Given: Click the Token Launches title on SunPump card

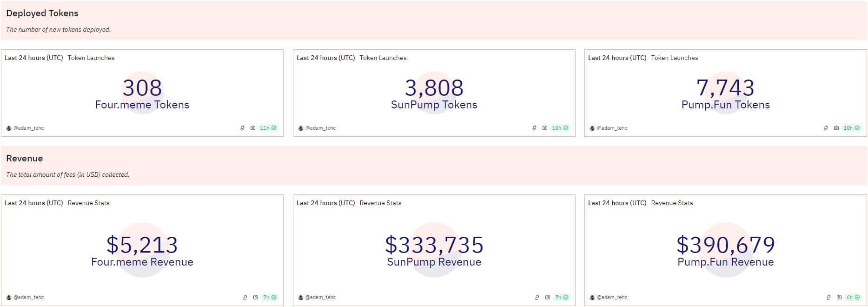Looking at the screenshot, I should (383, 58).
